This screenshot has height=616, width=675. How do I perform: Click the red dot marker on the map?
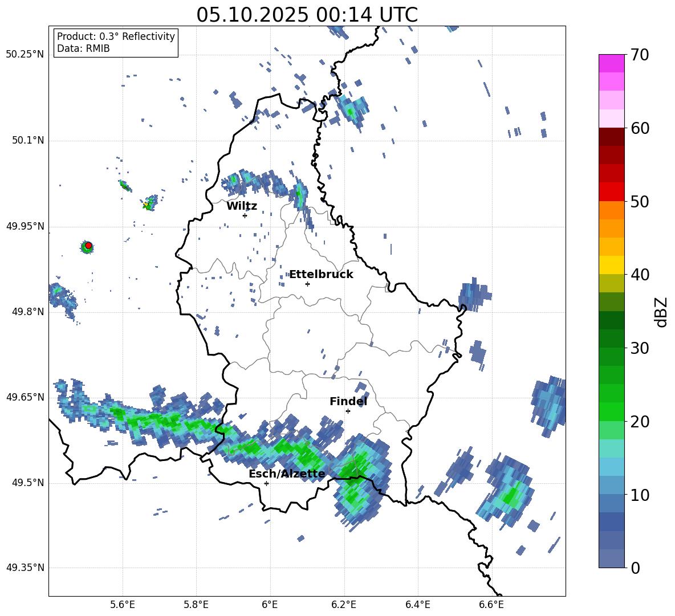(88, 246)
